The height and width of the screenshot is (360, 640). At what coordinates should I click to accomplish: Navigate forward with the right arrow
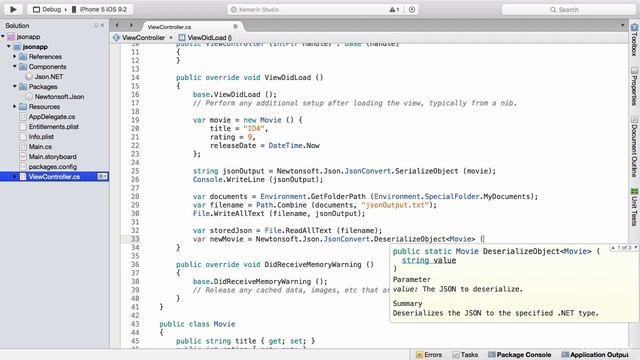[131, 25]
